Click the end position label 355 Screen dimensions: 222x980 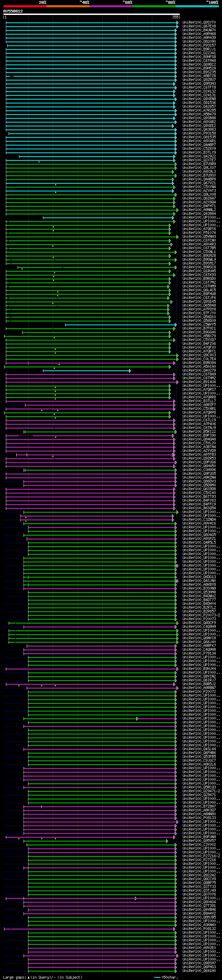(x=175, y=17)
